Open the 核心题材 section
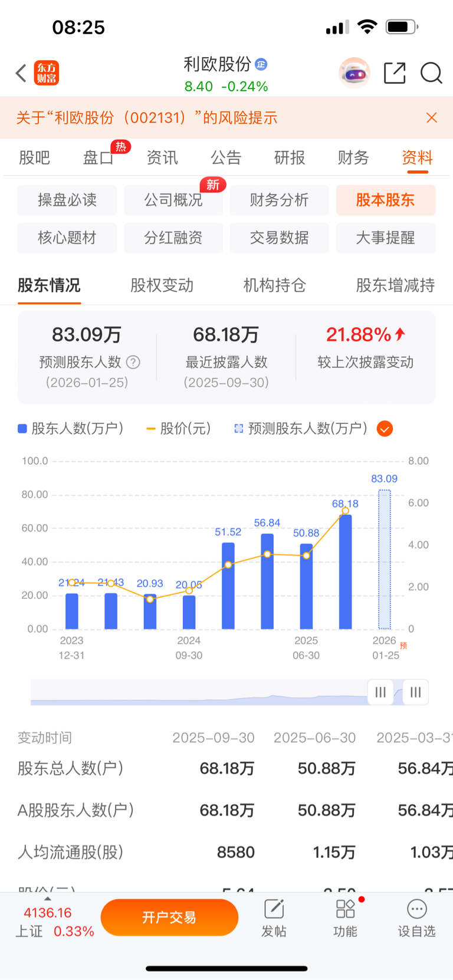This screenshot has width=453, height=980. [x=67, y=238]
